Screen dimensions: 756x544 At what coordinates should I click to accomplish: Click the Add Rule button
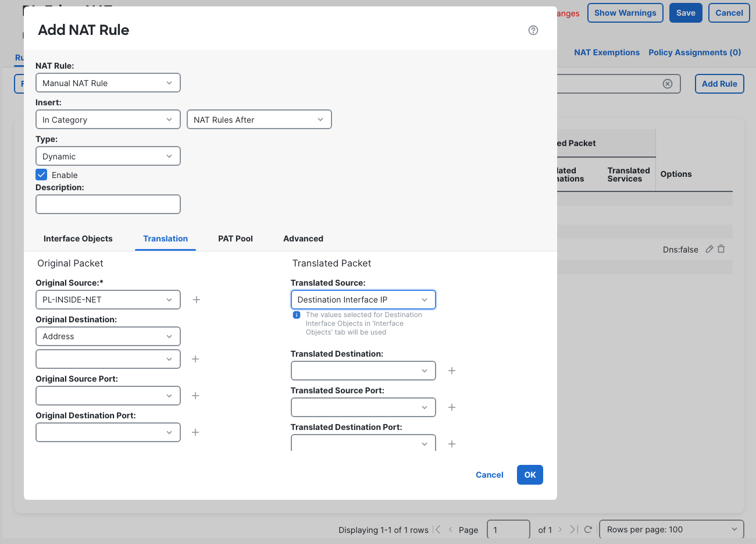719,84
